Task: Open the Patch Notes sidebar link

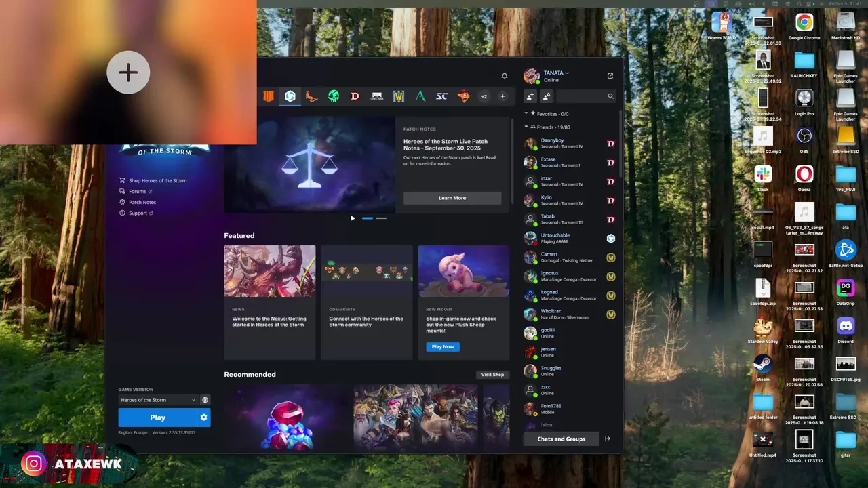Action: tap(138, 202)
